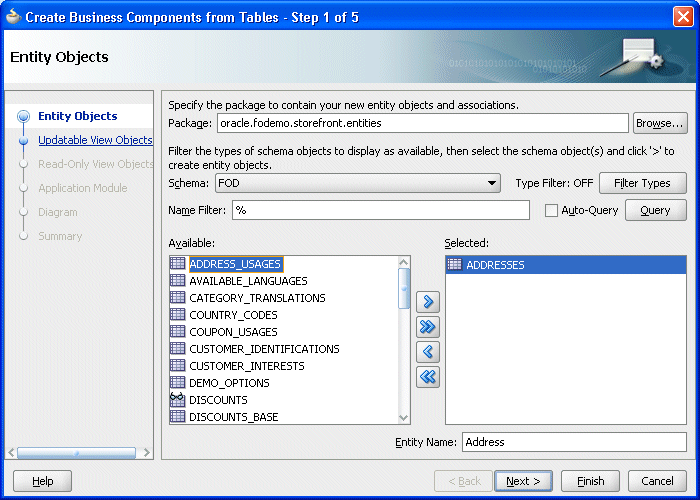The width and height of the screenshot is (700, 500).
Task: Select CUSTOMER_INTERESTS in Available list
Action: (x=246, y=366)
